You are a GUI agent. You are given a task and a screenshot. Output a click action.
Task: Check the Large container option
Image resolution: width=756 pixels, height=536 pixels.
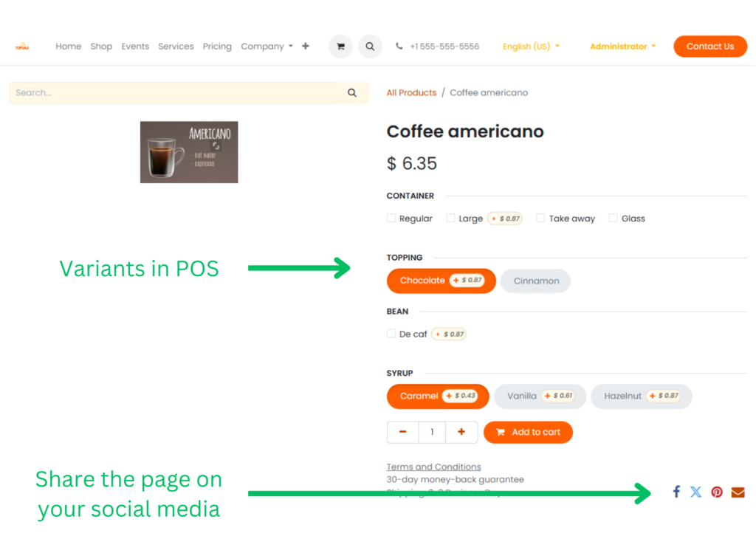[450, 218]
